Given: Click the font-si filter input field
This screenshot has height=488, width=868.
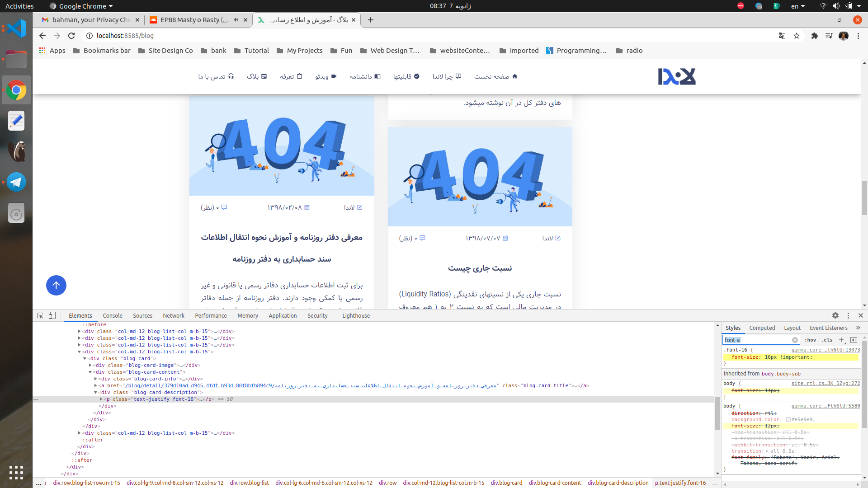Looking at the screenshot, I should pyautogui.click(x=758, y=339).
